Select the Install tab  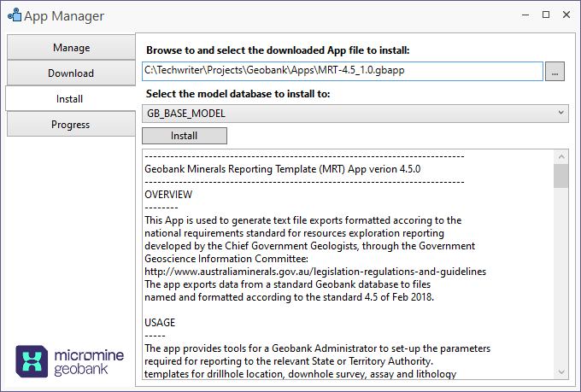pyautogui.click(x=70, y=99)
